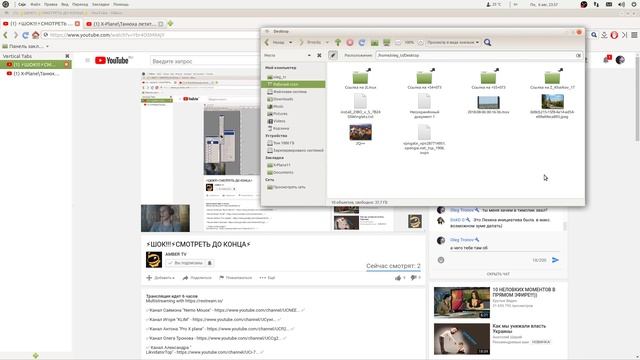This screenshot has width=640, height=360.
Task: Go Forward in the file manager toolbar
Action: click(x=310, y=42)
